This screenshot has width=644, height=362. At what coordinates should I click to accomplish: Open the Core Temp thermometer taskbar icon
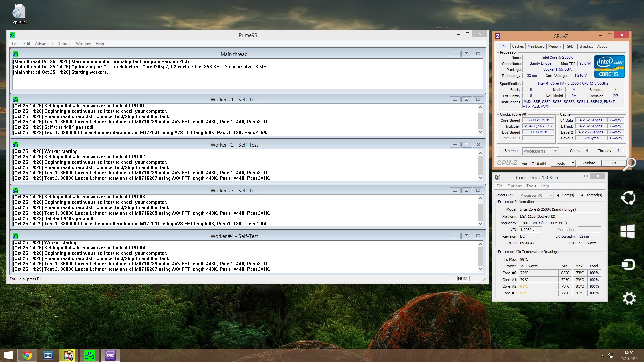68,355
